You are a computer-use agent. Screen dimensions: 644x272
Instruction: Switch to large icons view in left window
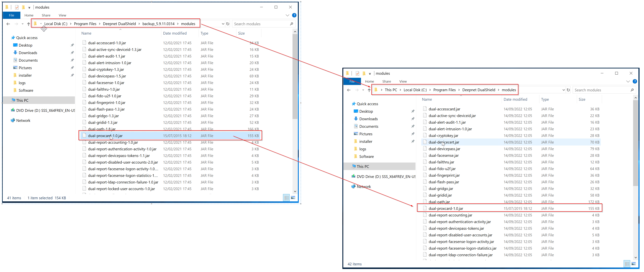(293, 198)
